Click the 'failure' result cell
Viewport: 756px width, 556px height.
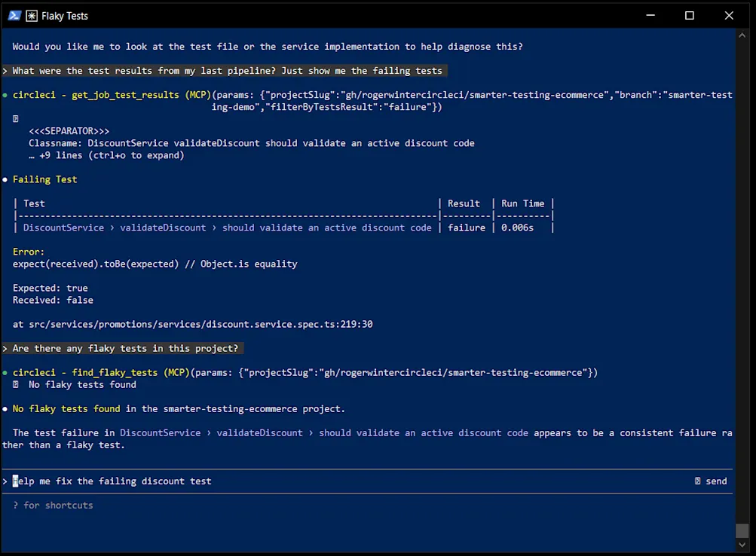pos(467,228)
